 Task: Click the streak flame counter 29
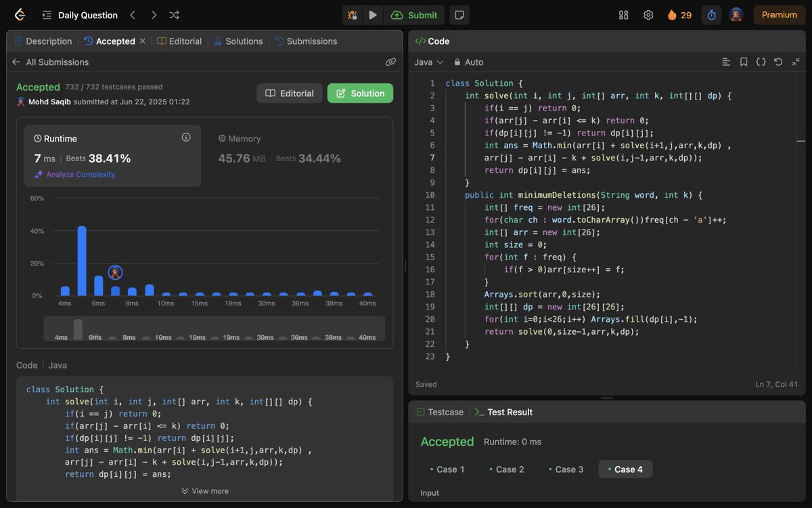click(679, 15)
